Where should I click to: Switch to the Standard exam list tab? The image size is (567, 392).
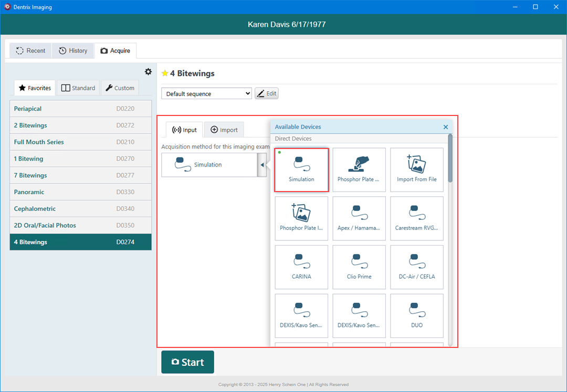[78, 88]
